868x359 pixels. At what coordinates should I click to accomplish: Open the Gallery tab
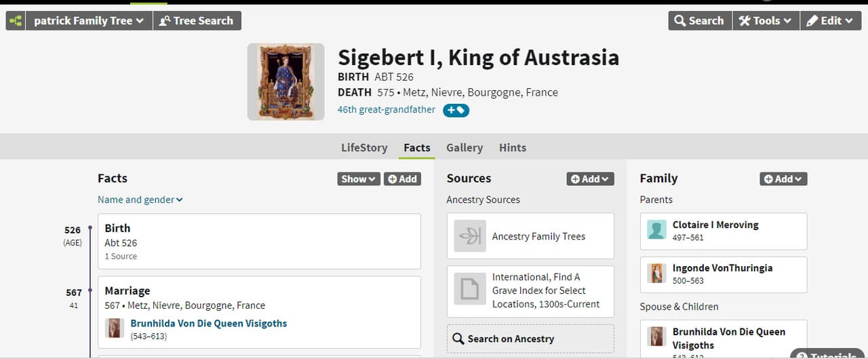click(x=465, y=147)
